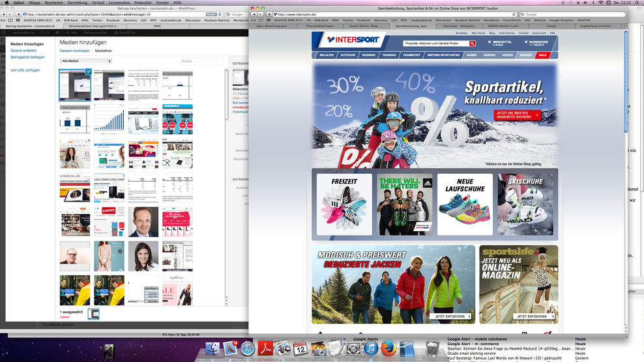This screenshot has width=644, height=362.
Task: Deselect the checked first media thumbnail
Action: tap(88, 72)
